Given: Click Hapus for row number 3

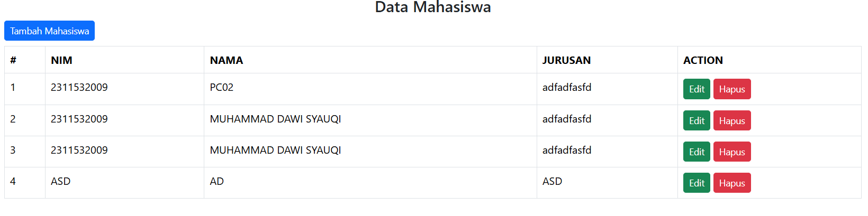Looking at the screenshot, I should click(x=731, y=152).
